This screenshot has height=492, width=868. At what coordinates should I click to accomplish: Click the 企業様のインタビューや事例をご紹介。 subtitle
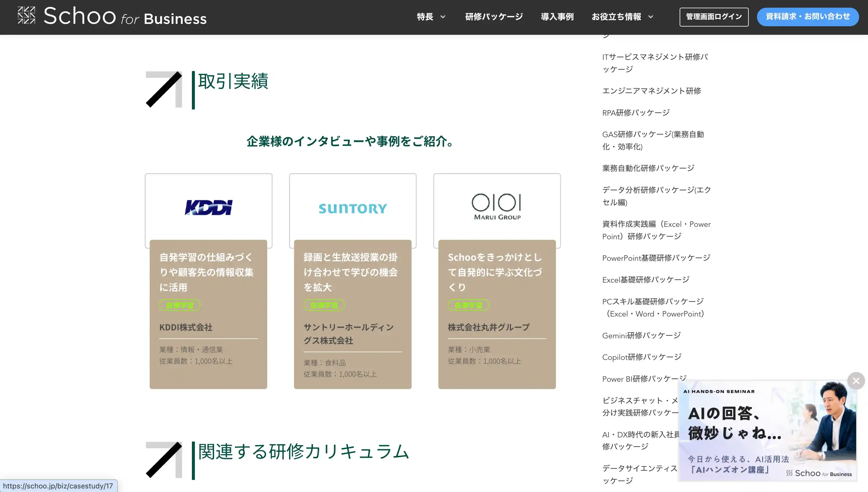pyautogui.click(x=351, y=141)
